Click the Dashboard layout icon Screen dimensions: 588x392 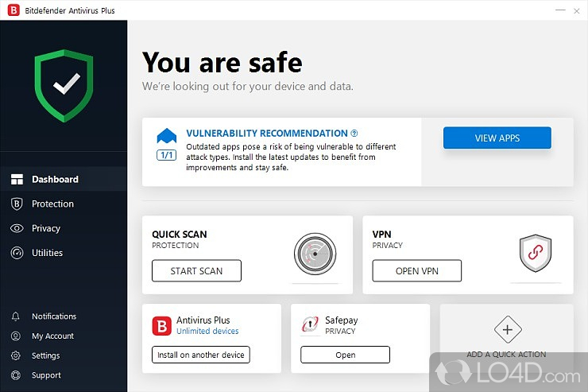pos(17,180)
